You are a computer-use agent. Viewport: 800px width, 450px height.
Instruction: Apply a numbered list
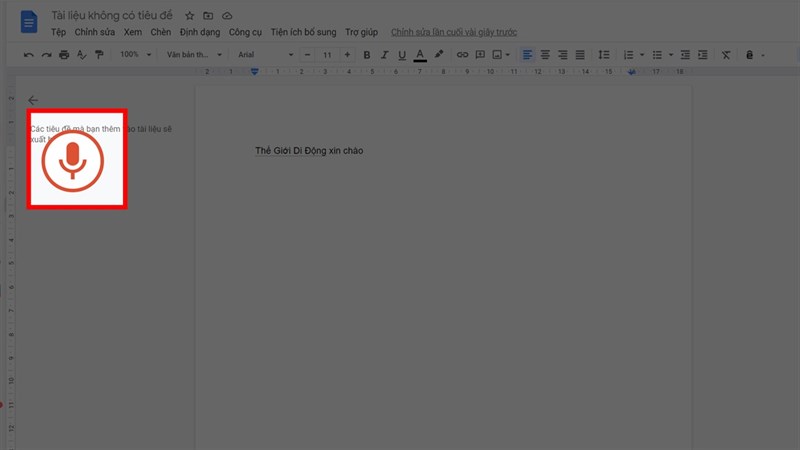(x=629, y=55)
